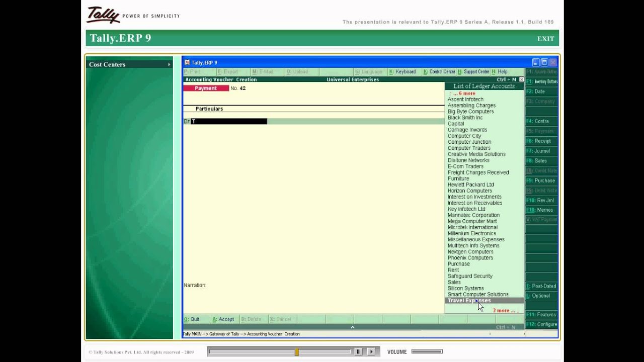Select Miscellaneous Expenses ledger
The image size is (644, 362).
[x=476, y=240]
